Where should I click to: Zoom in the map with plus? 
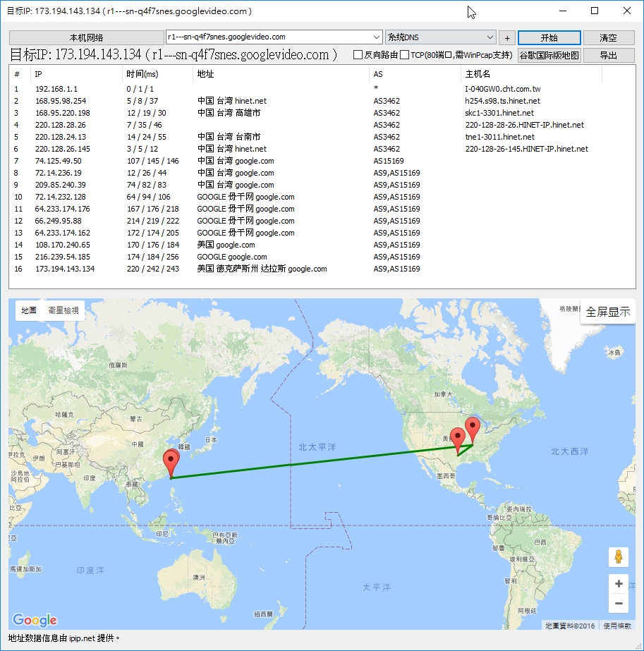(x=619, y=584)
